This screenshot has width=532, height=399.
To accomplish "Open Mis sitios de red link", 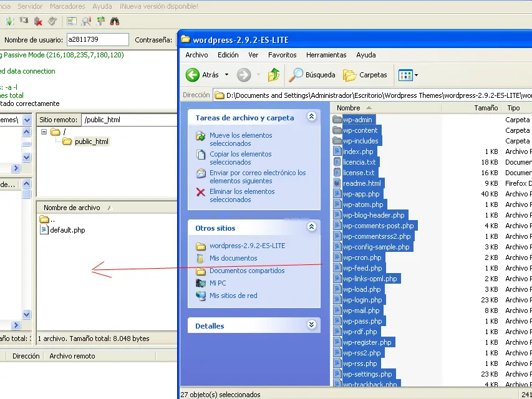I will (x=233, y=296).
